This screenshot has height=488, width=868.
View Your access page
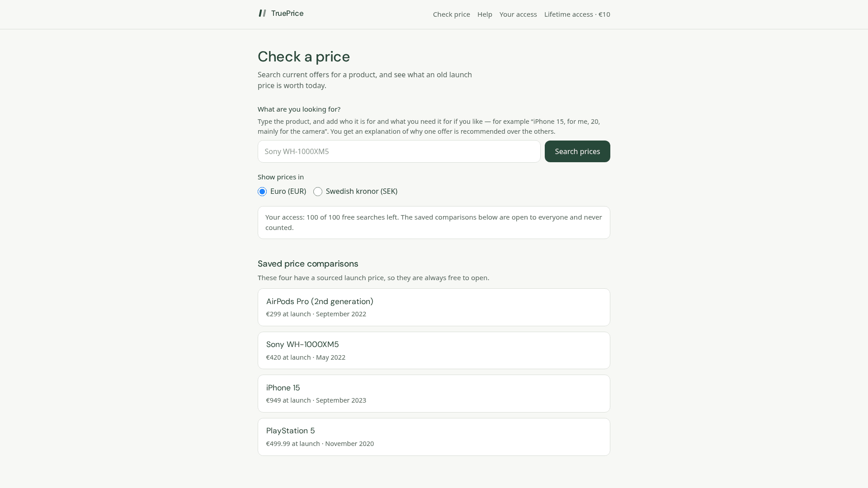pyautogui.click(x=518, y=14)
